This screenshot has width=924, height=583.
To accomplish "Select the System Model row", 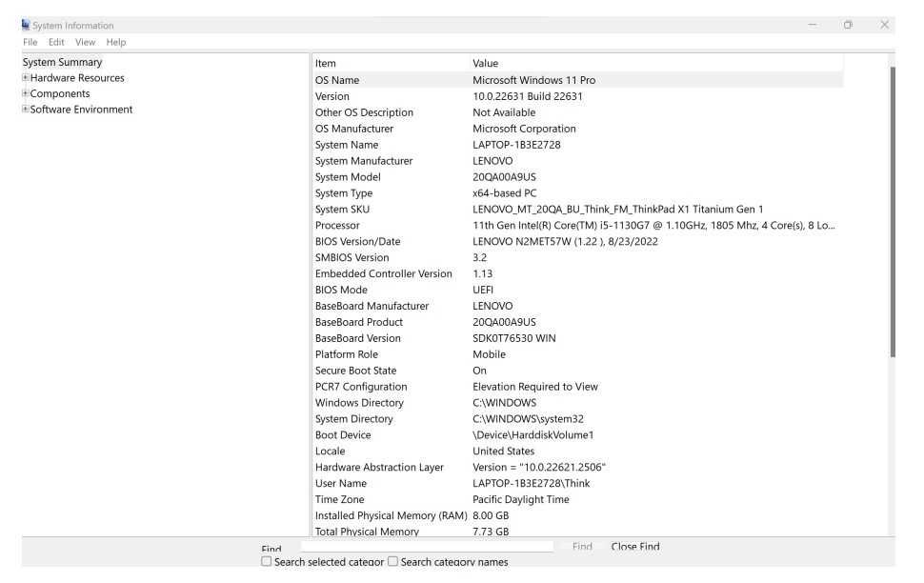I will tap(577, 177).
